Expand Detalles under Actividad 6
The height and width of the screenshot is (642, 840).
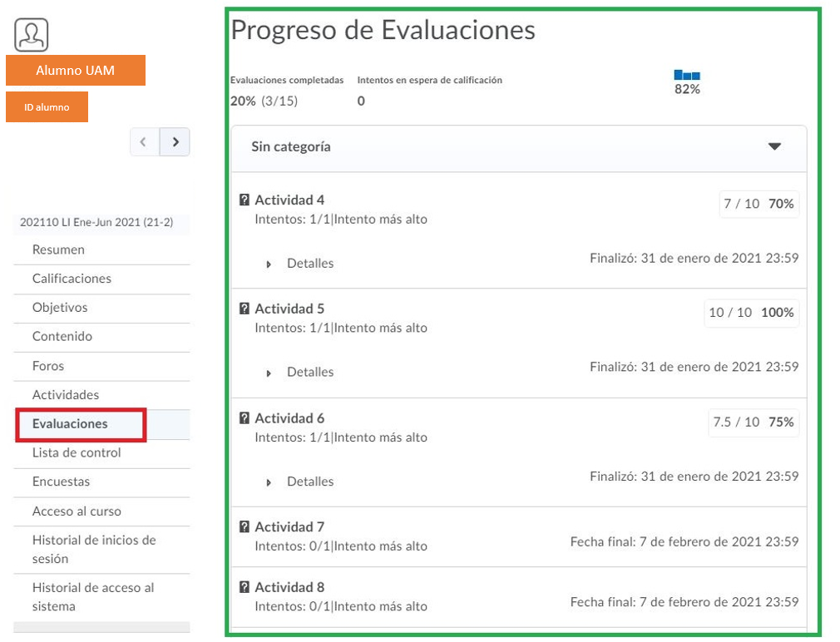[x=300, y=481]
